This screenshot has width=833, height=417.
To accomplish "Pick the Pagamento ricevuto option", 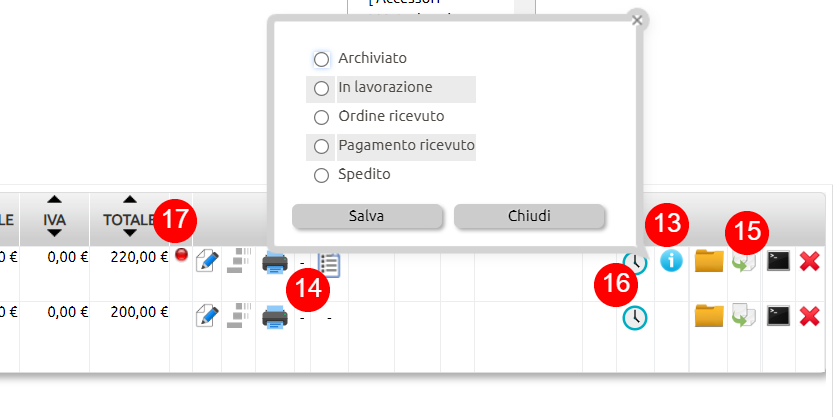I will pyautogui.click(x=321, y=146).
